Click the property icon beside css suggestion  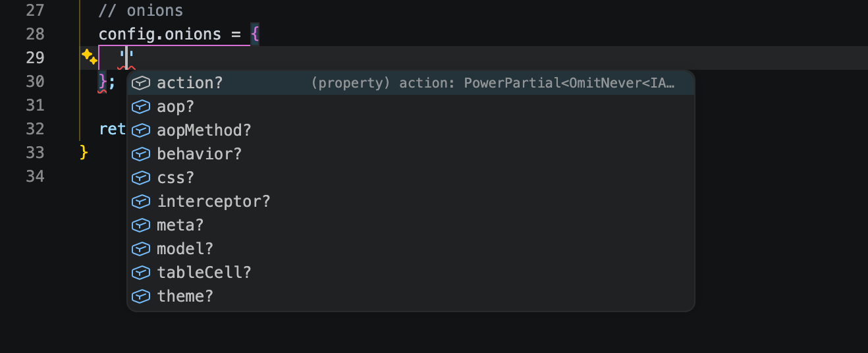pyautogui.click(x=140, y=178)
